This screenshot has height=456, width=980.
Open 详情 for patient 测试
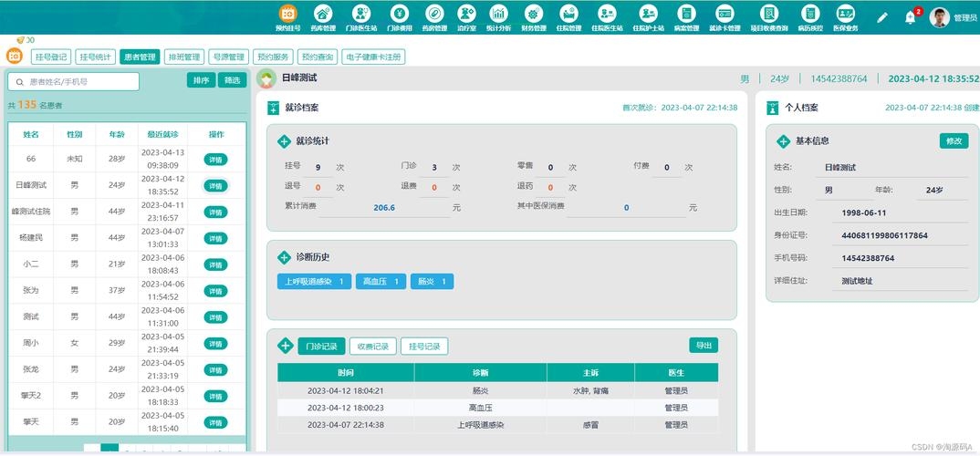coord(215,317)
